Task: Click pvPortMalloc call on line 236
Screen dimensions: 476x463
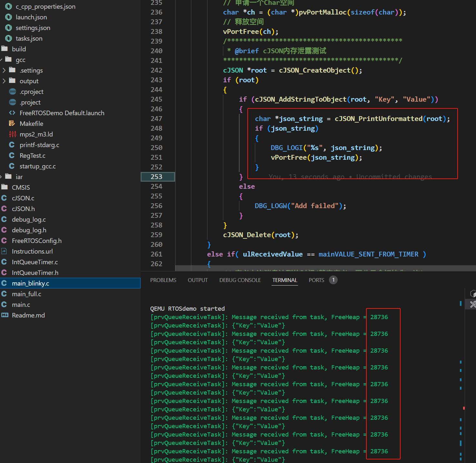Action: (x=323, y=12)
